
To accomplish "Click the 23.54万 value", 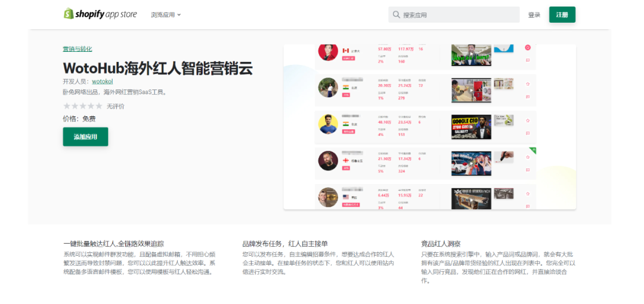I will pos(405,122).
